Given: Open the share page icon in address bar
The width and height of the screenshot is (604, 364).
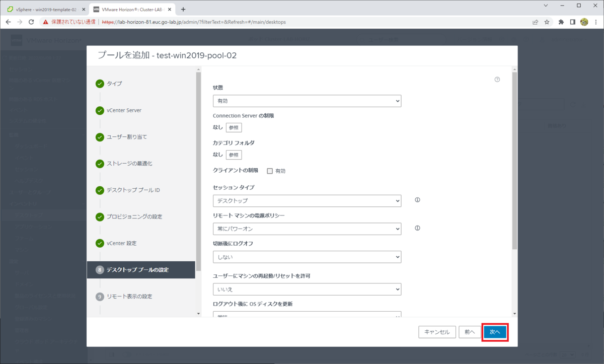Looking at the screenshot, I should tap(535, 22).
